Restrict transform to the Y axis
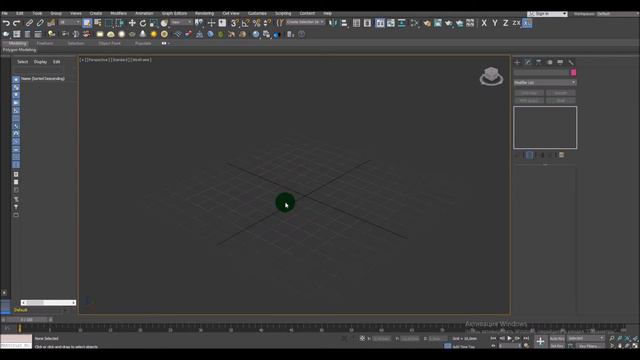Viewport: 640px width, 360px height. pyautogui.click(x=495, y=23)
